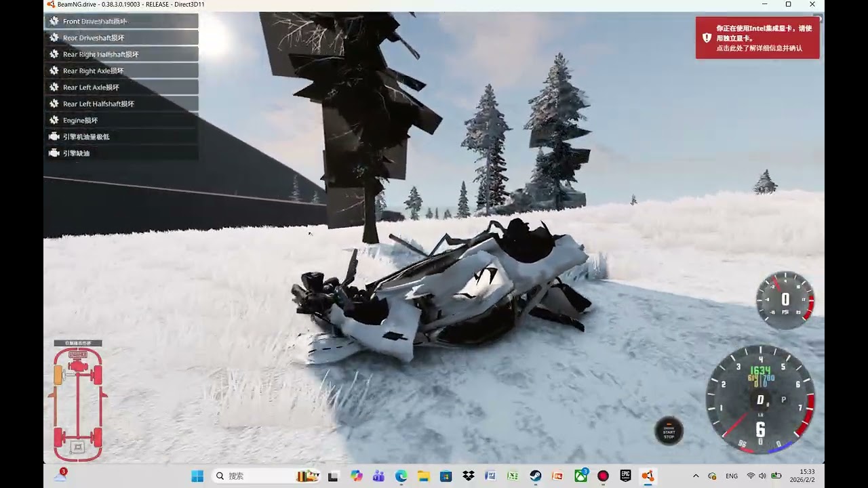This screenshot has height=488, width=868.
Task: Switch to BeamNG.drive taskbar icon
Action: pos(648,476)
